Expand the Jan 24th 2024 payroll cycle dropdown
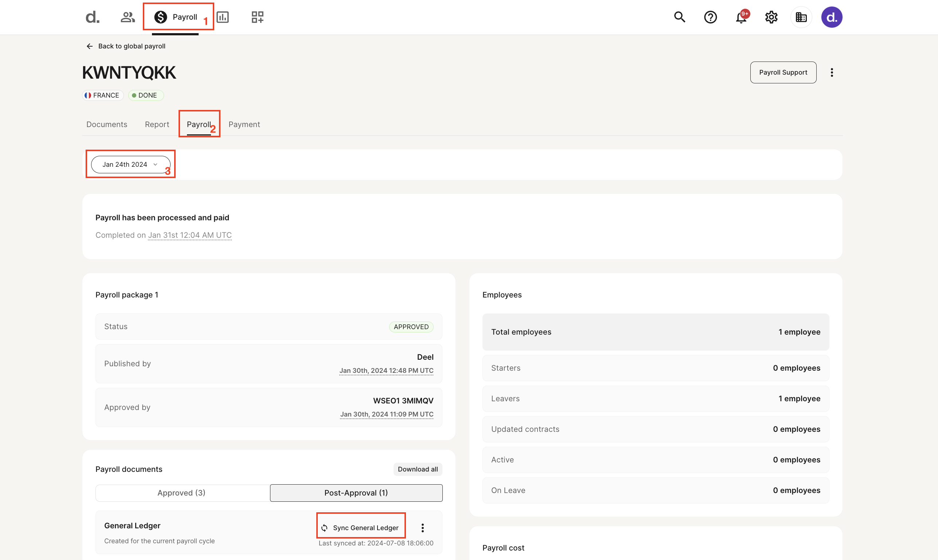Screen dimensions: 938x560 (130, 164)
